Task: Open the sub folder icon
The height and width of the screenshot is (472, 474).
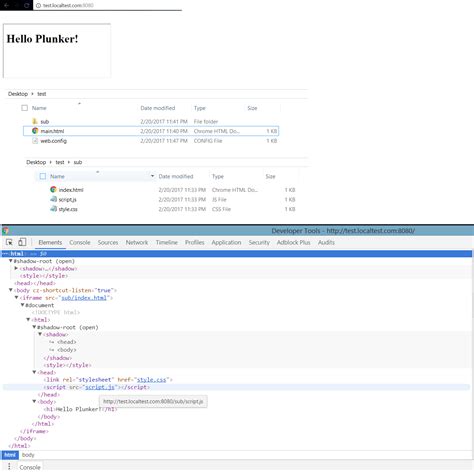Action: pyautogui.click(x=35, y=121)
